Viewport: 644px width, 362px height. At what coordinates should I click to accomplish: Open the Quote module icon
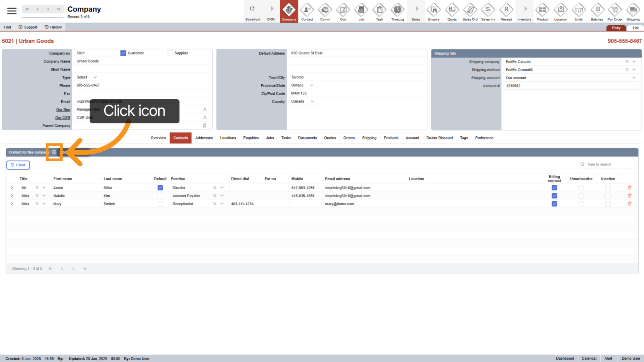452,10
